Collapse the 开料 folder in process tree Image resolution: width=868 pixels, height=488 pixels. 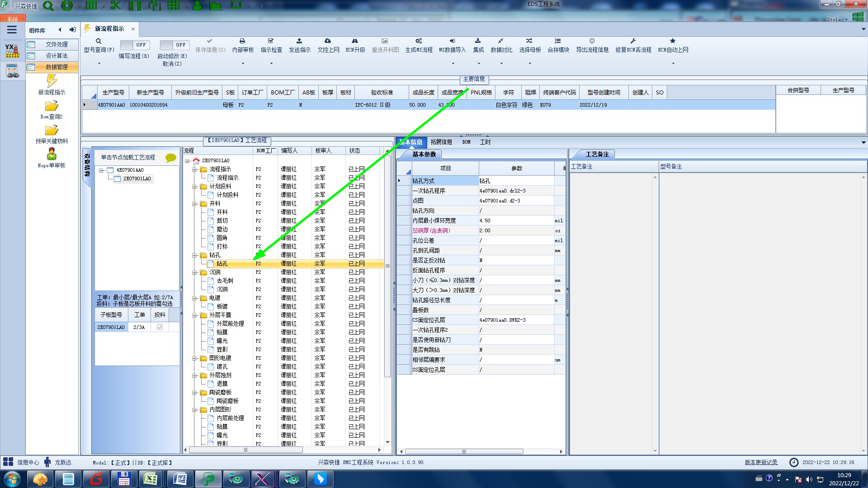point(194,204)
